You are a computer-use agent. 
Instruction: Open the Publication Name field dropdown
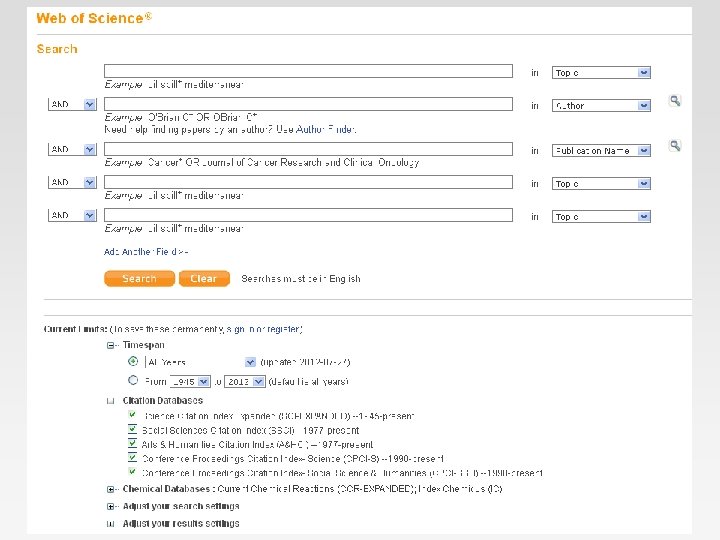tap(601, 150)
